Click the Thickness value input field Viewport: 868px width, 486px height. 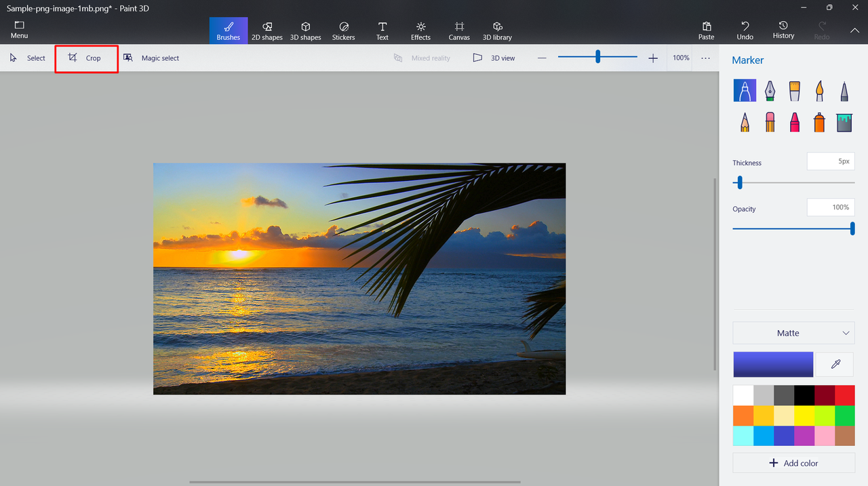click(x=830, y=161)
